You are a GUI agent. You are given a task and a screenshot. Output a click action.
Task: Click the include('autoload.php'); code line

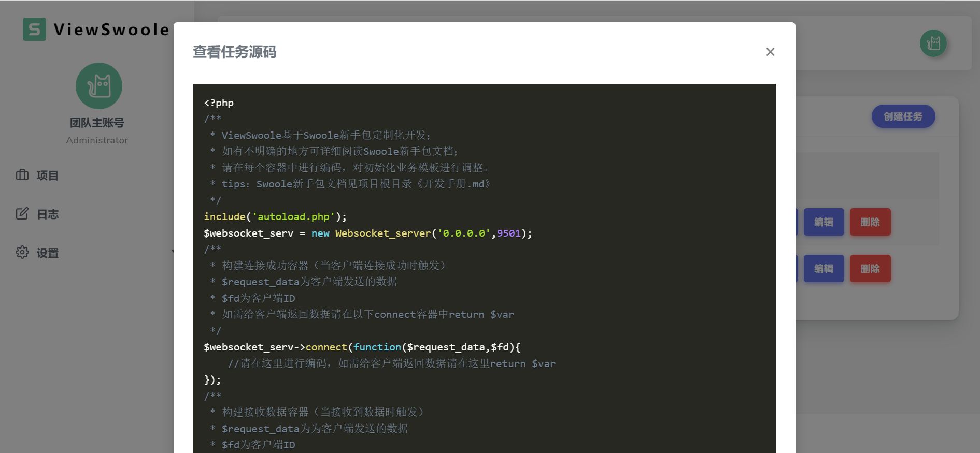(x=275, y=216)
